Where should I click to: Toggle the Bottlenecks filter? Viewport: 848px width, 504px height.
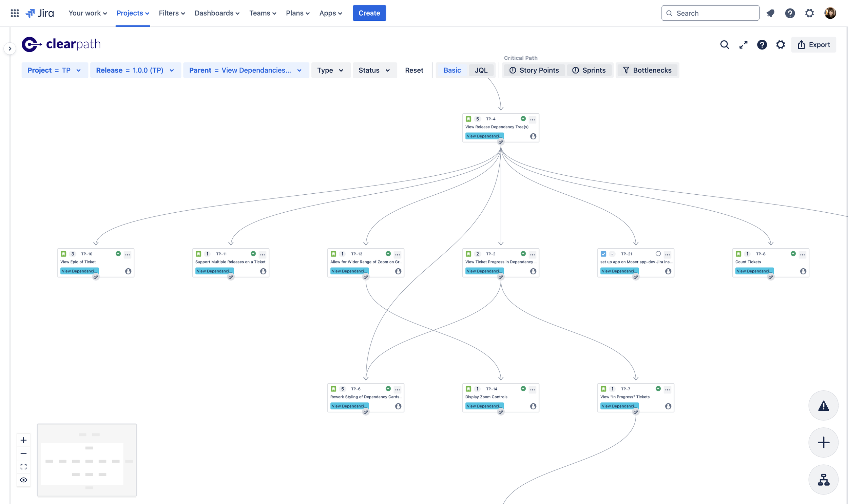(647, 70)
